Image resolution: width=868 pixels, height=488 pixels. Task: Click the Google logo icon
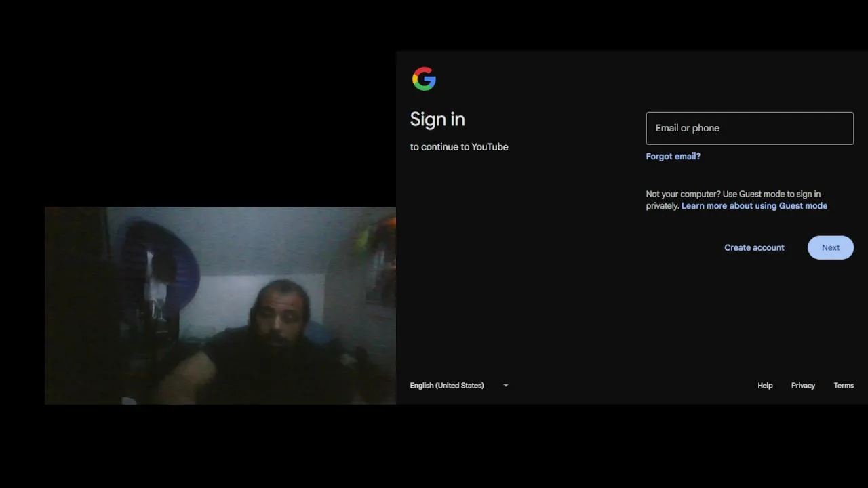point(424,79)
